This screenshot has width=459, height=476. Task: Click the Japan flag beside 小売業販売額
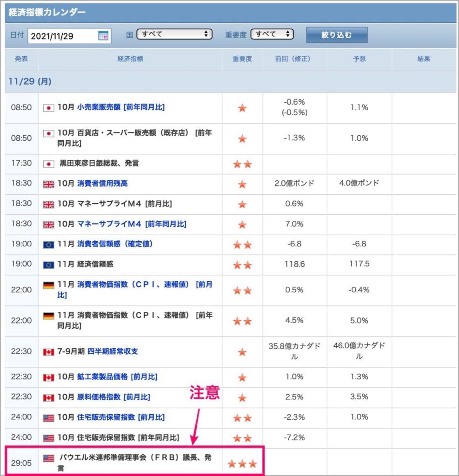[49, 108]
